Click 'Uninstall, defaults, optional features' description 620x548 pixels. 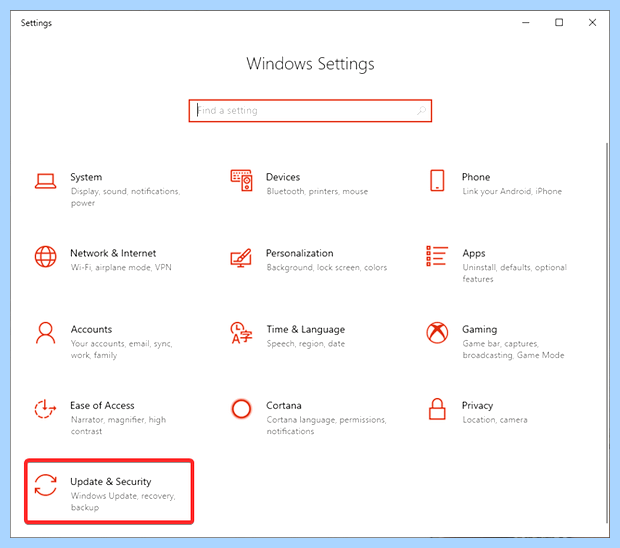coord(514,273)
